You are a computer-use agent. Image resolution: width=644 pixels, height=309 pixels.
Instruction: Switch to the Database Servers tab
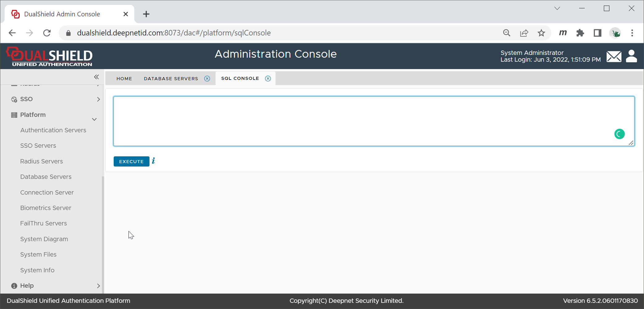point(171,79)
